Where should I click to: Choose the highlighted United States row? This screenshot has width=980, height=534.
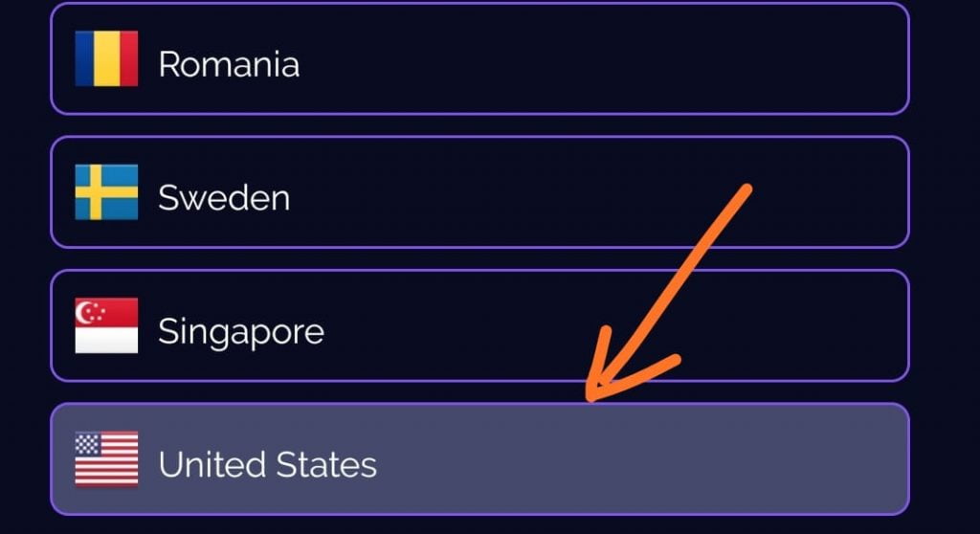coord(479,459)
